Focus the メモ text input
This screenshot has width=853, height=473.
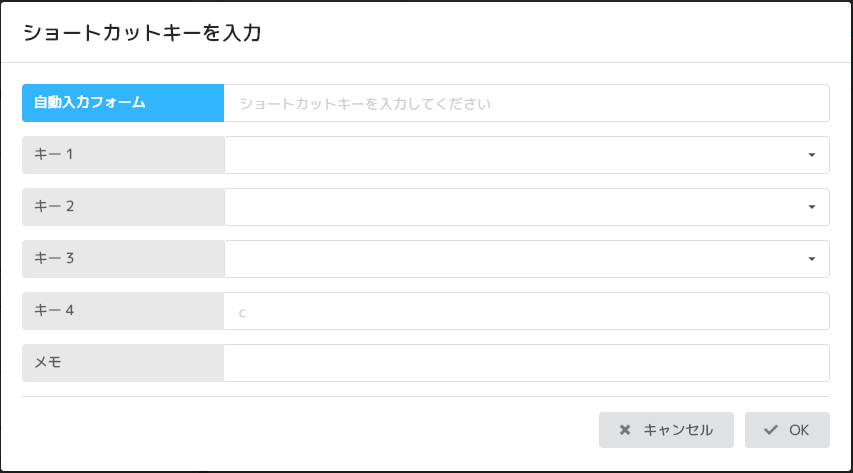526,363
